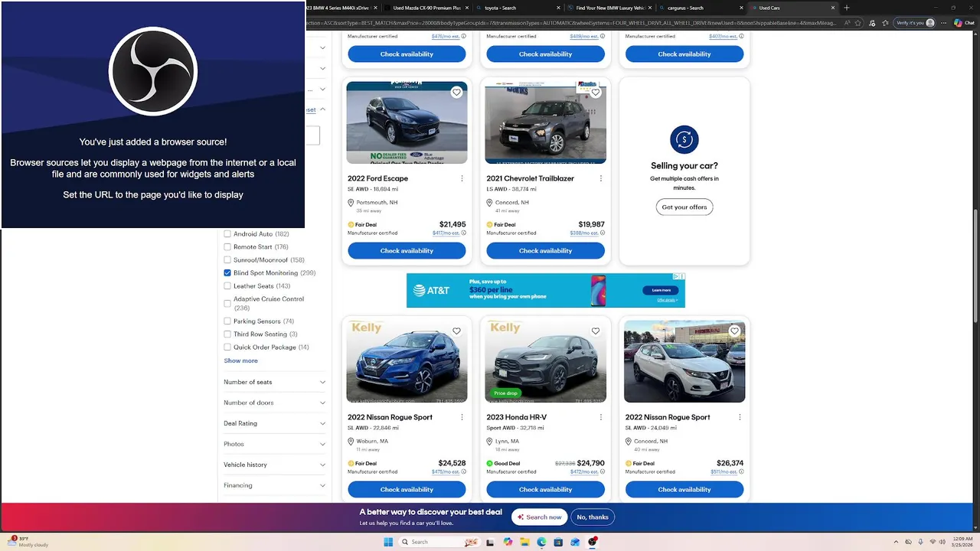Click the Windows taskbar Search box
This screenshot has width=980, height=551.
point(439,542)
